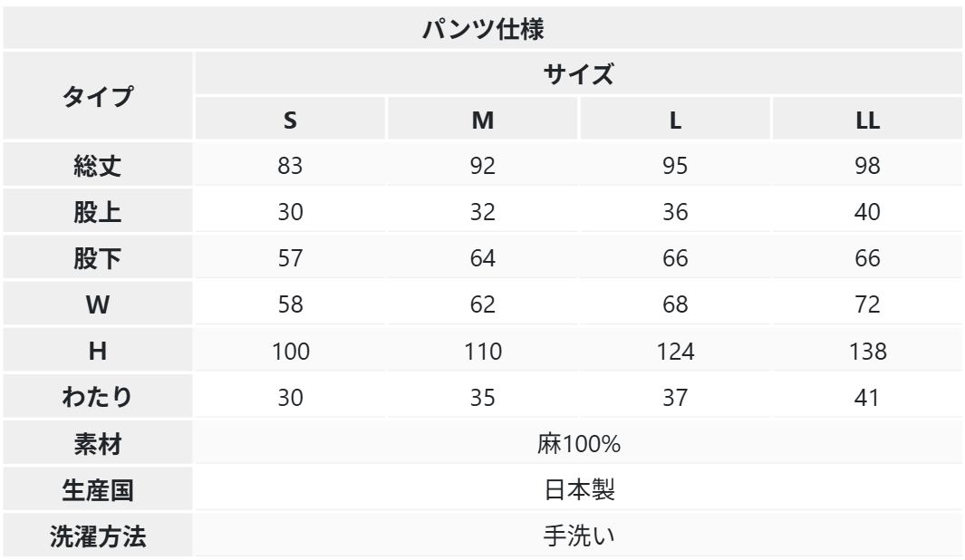Click the わたり row label
Screen dimensions: 965x560
97,398
